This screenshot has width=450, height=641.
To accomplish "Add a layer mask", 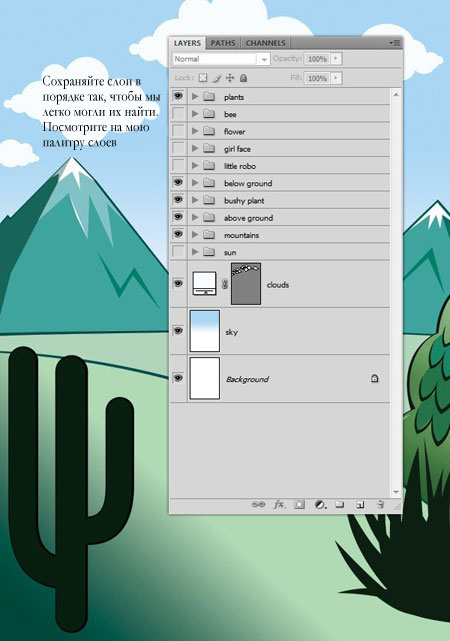I will click(x=299, y=504).
